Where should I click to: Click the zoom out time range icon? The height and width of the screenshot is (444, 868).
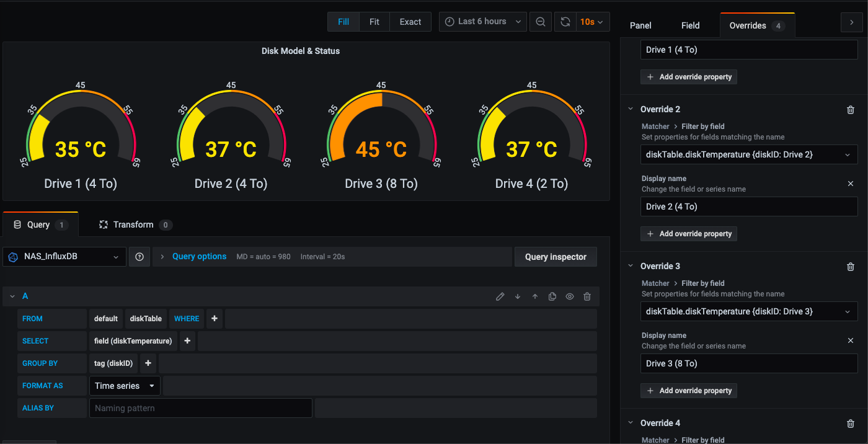click(541, 22)
